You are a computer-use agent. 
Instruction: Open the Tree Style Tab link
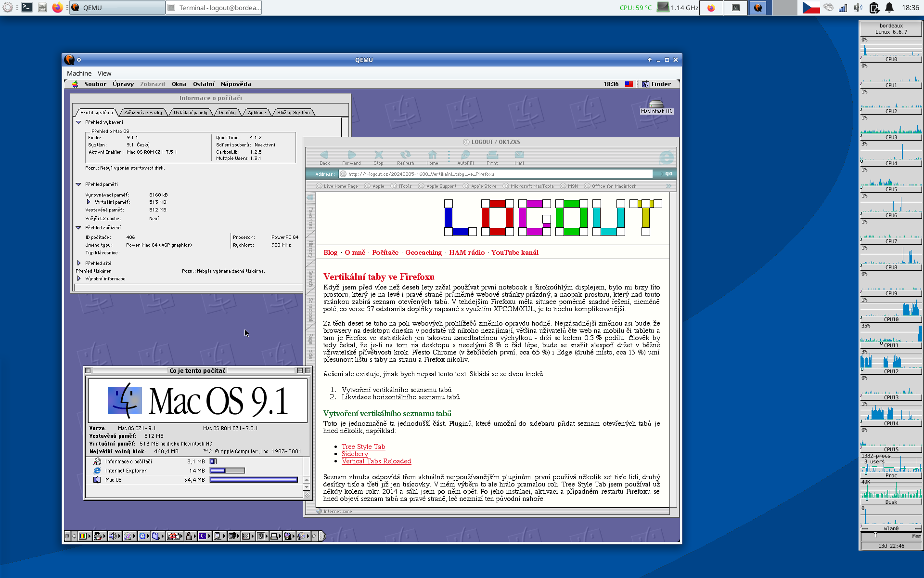point(363,447)
